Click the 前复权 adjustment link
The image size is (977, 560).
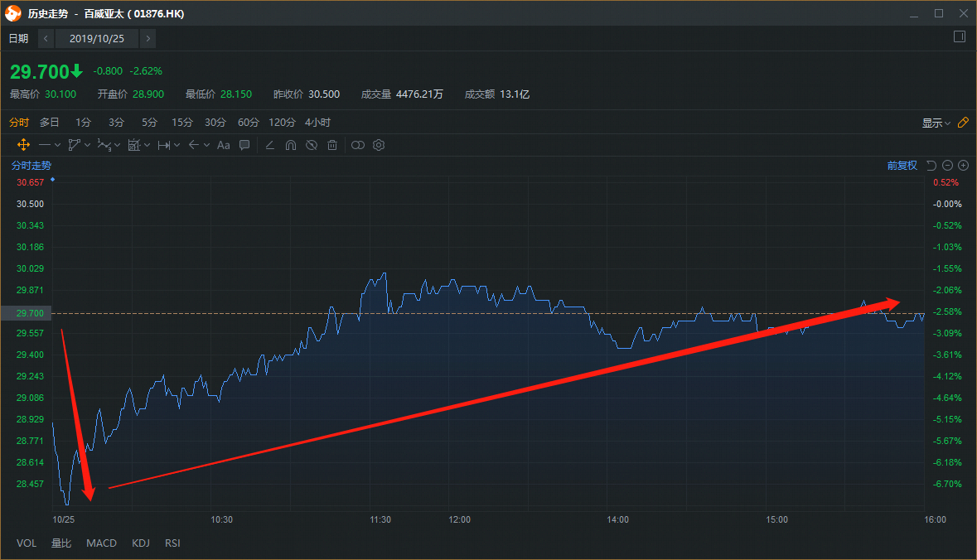902,165
